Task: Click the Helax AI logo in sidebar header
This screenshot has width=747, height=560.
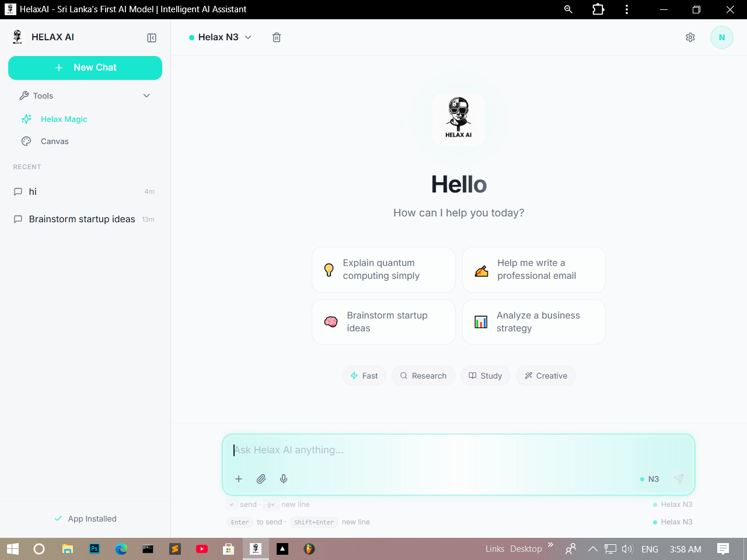Action: click(18, 37)
